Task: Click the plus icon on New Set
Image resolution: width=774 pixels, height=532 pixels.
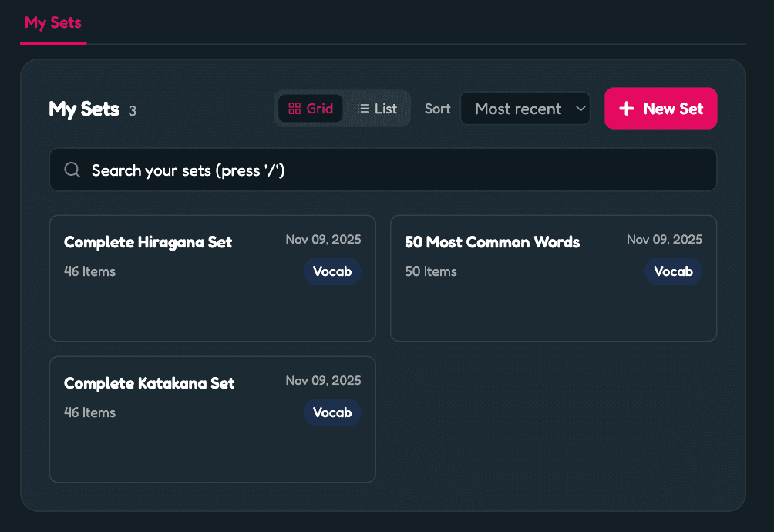Action: click(x=627, y=109)
